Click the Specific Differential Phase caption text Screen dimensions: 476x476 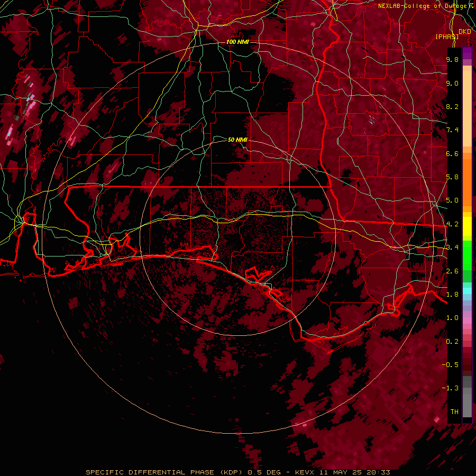point(238,472)
